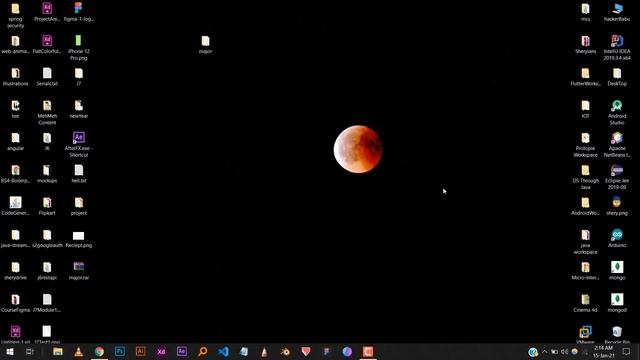The height and width of the screenshot is (360, 640).
Task: Open Visual Studio Code from taskbar
Action: (x=223, y=351)
